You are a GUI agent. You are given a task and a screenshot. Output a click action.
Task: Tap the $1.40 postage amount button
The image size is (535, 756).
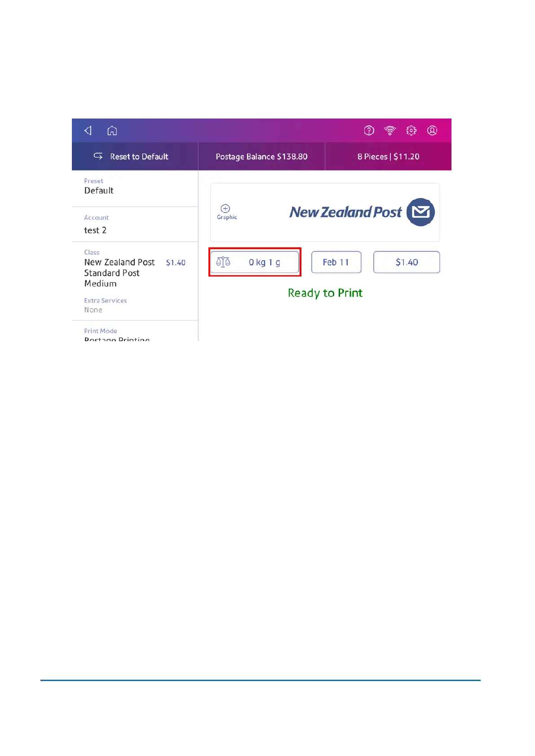(407, 262)
